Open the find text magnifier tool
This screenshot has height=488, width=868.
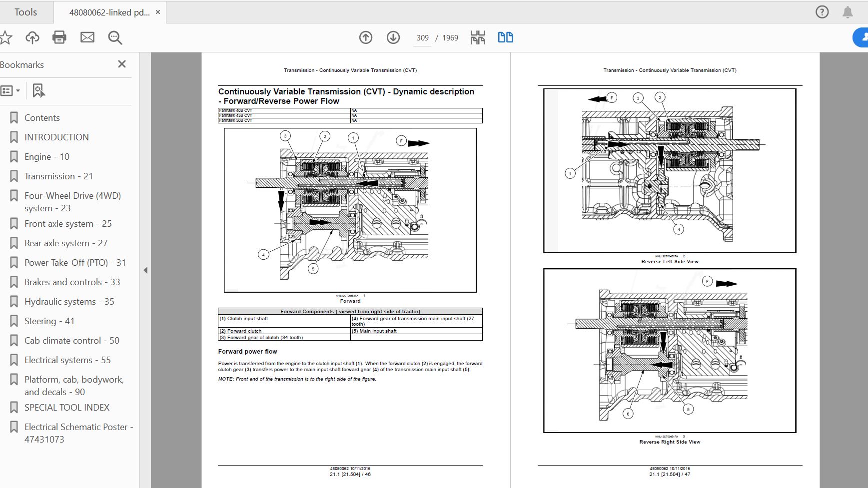(x=115, y=37)
